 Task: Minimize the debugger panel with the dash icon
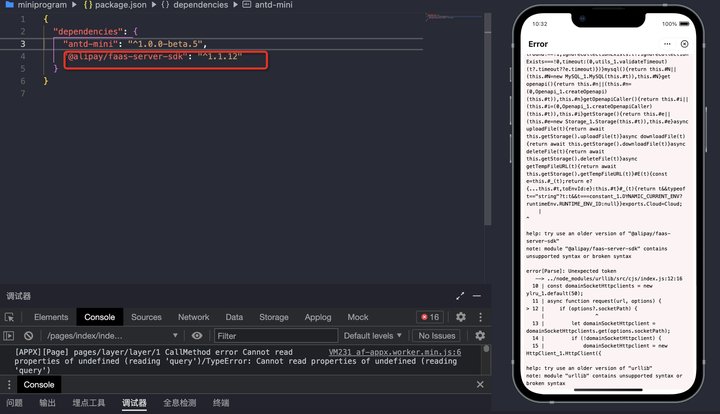[477, 296]
